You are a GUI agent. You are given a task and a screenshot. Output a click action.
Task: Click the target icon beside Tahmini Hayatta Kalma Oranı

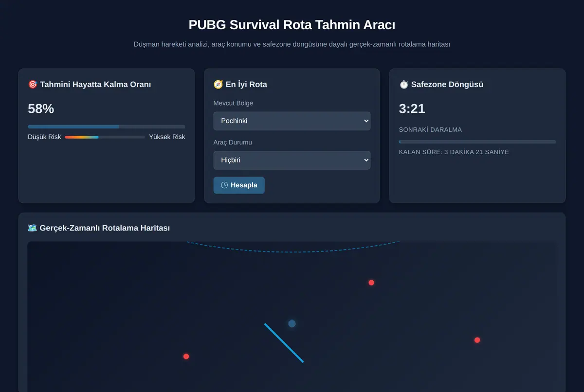click(x=33, y=84)
